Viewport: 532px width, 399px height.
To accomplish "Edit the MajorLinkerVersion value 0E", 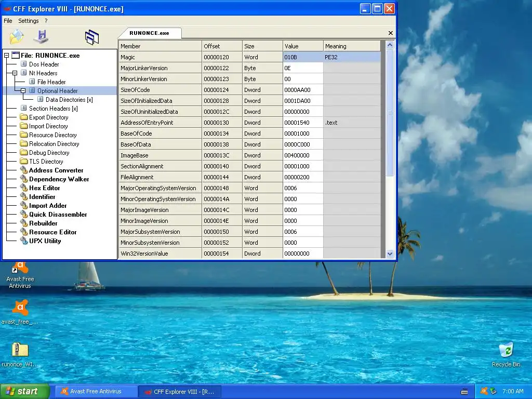I will pos(303,68).
